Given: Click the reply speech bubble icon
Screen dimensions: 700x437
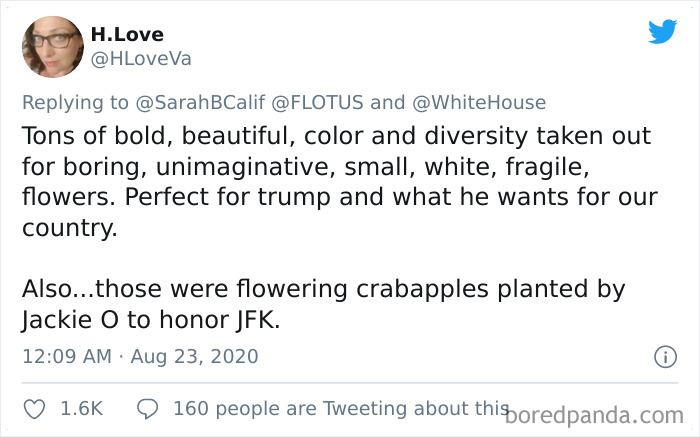Looking at the screenshot, I should 149,409.
